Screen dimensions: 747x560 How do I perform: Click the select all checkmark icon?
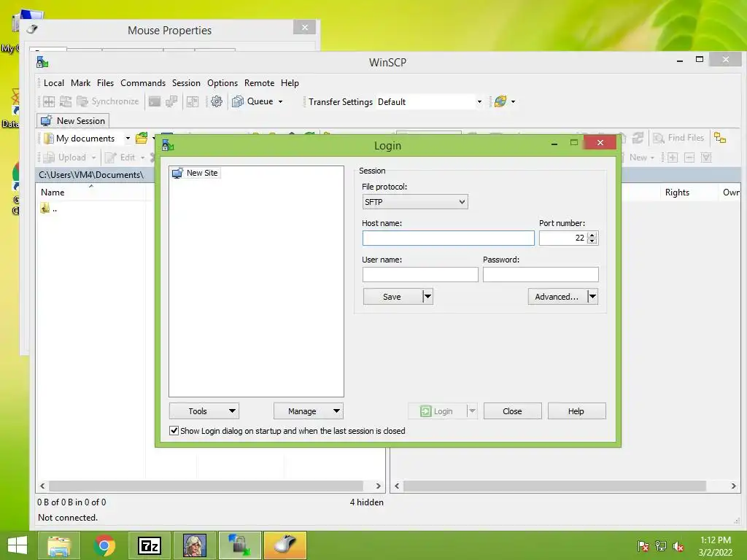706,157
